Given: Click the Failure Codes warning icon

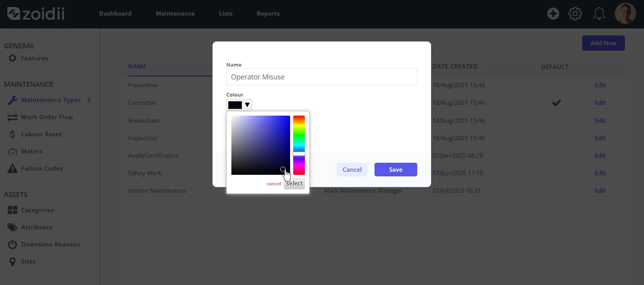Looking at the screenshot, I should 12,168.
